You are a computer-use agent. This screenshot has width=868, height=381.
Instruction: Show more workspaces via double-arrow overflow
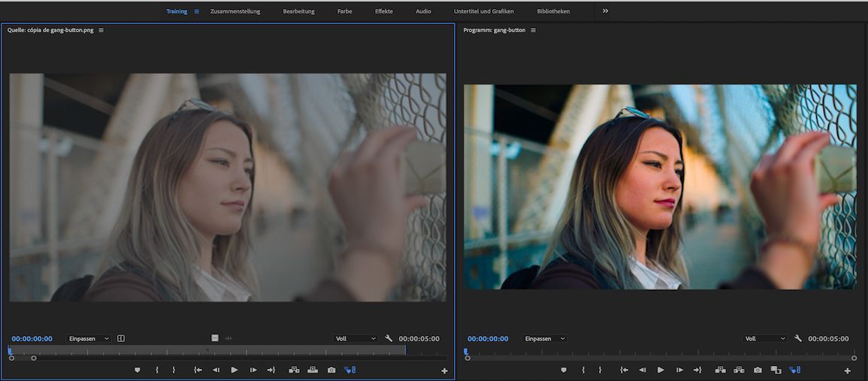605,11
